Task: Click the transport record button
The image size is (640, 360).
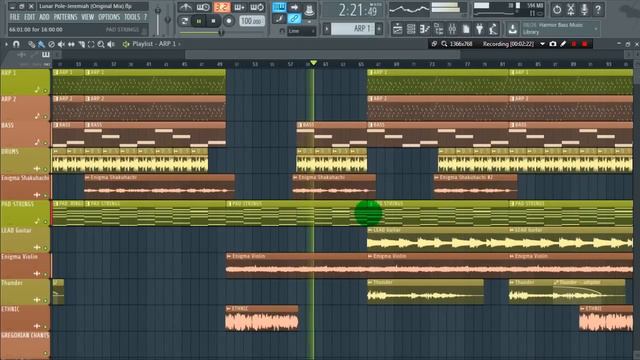Action: click(x=229, y=21)
